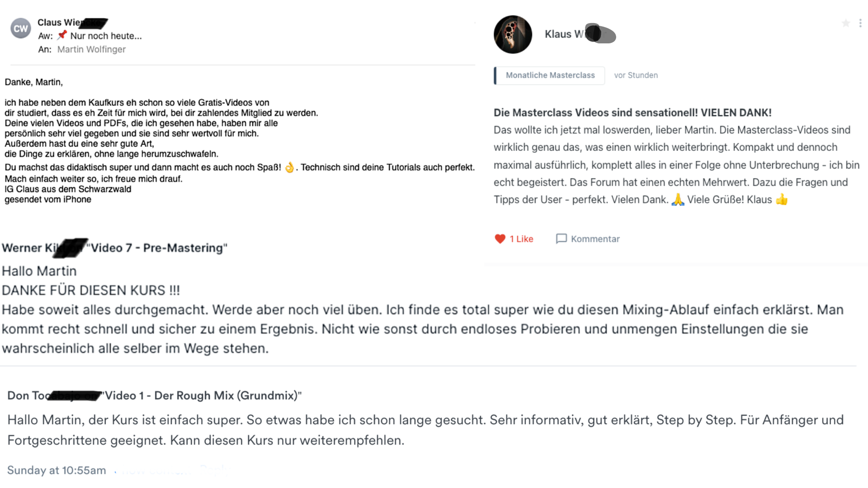
Task: Open the '1 Like' count
Action: point(521,239)
